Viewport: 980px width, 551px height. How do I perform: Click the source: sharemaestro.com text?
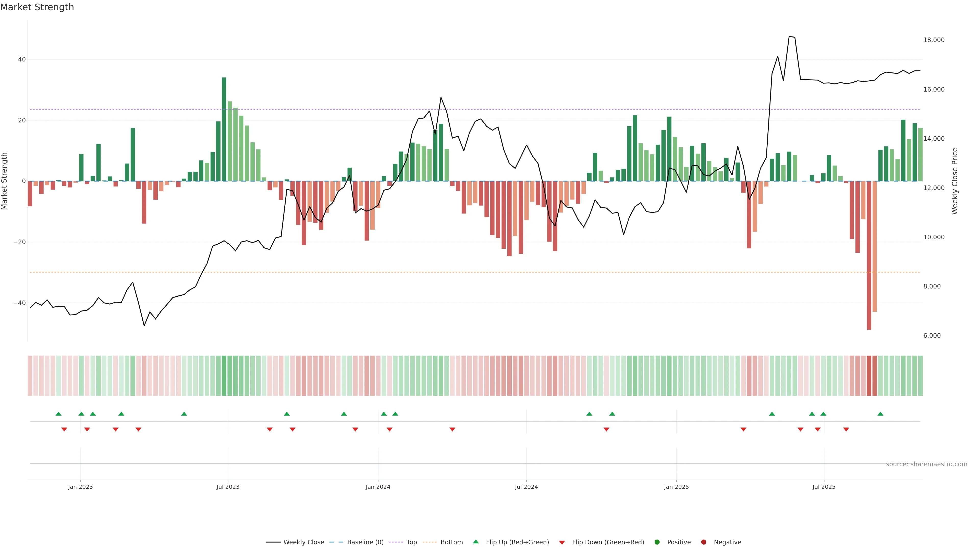coord(926,464)
